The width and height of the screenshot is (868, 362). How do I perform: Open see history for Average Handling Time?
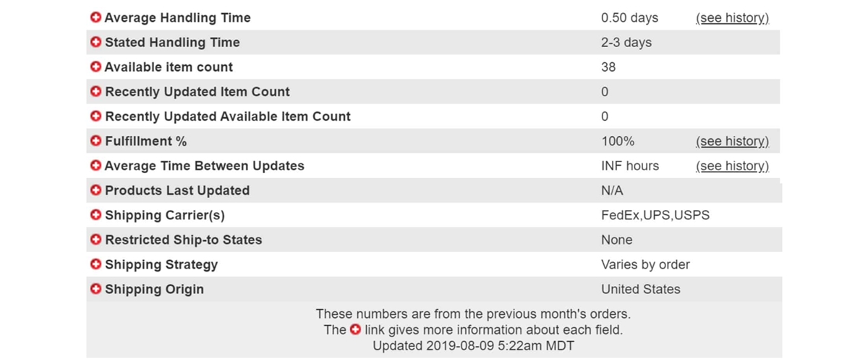click(732, 17)
